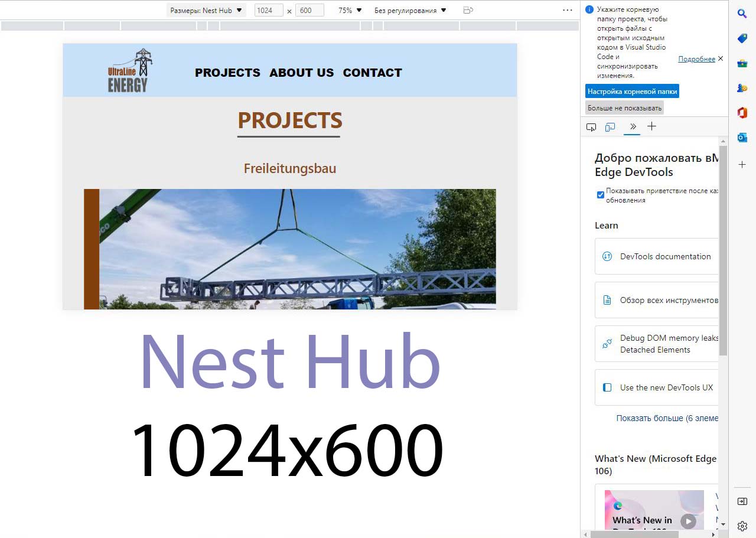Click ABOUT US in the site navigation
Image resolution: width=756 pixels, height=538 pixels.
tap(301, 73)
